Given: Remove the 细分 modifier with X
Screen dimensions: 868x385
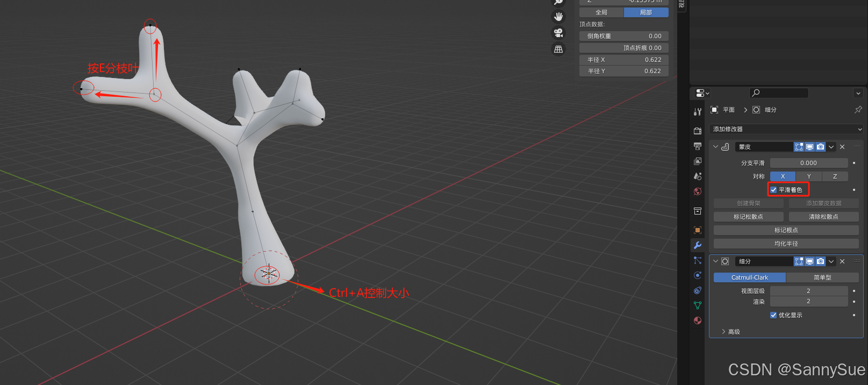Looking at the screenshot, I should click(x=842, y=261).
